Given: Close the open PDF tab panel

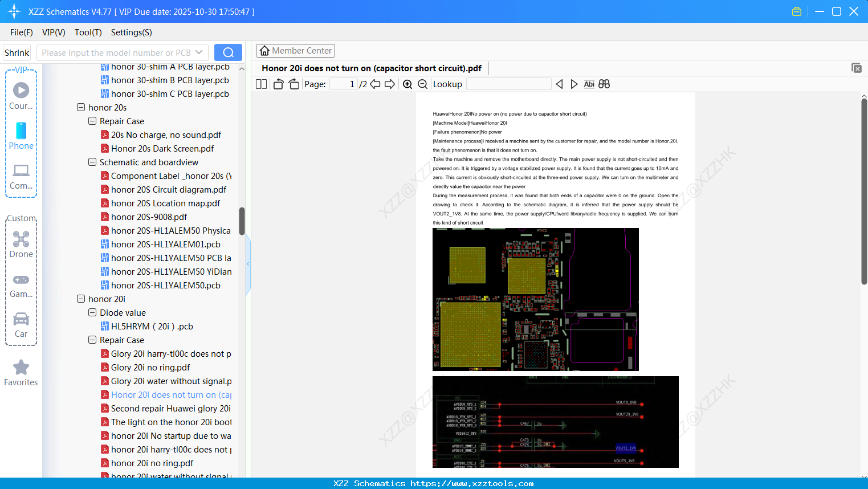Looking at the screenshot, I should pos(857,68).
